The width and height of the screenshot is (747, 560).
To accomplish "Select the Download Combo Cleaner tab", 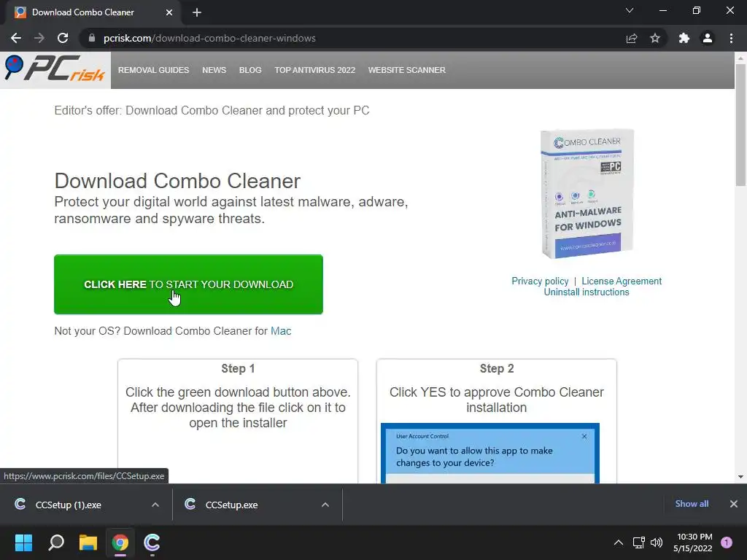I will coord(93,12).
